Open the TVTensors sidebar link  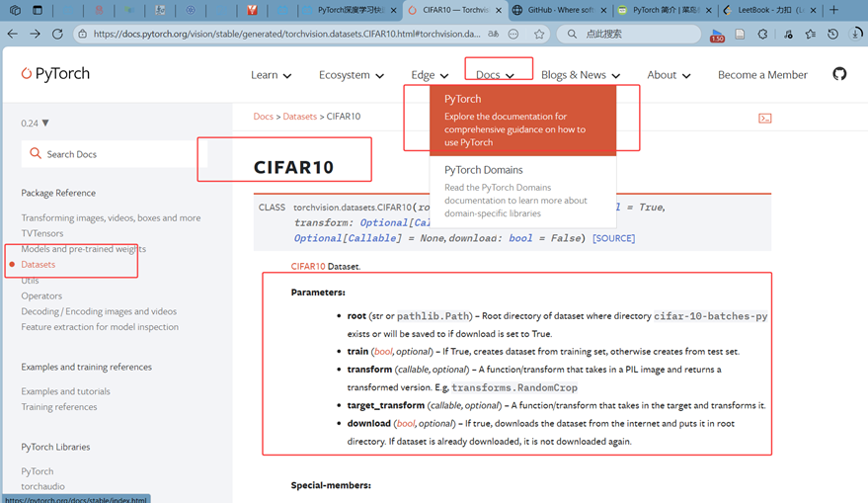[42, 233]
